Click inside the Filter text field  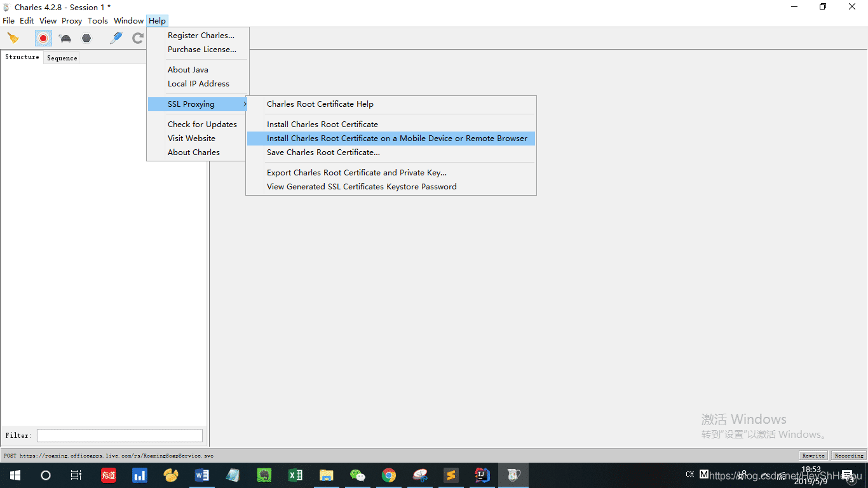(119, 435)
